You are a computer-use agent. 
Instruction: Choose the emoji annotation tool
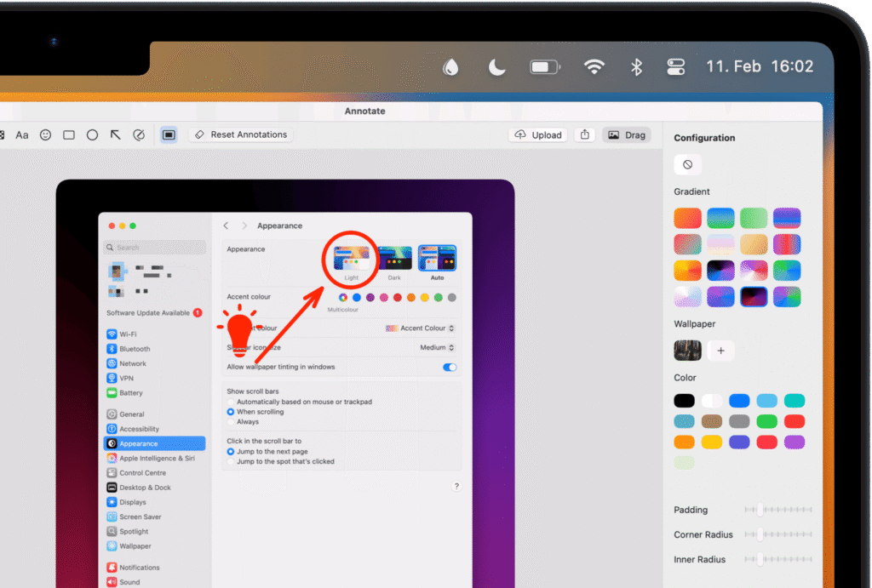click(x=46, y=135)
